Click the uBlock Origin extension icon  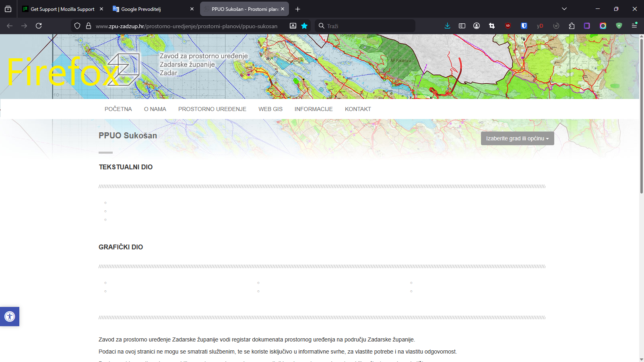pos(508,26)
